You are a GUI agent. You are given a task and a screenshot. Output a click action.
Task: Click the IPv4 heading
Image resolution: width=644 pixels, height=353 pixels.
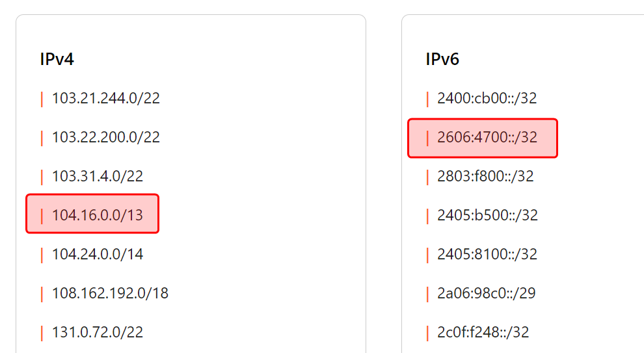57,60
